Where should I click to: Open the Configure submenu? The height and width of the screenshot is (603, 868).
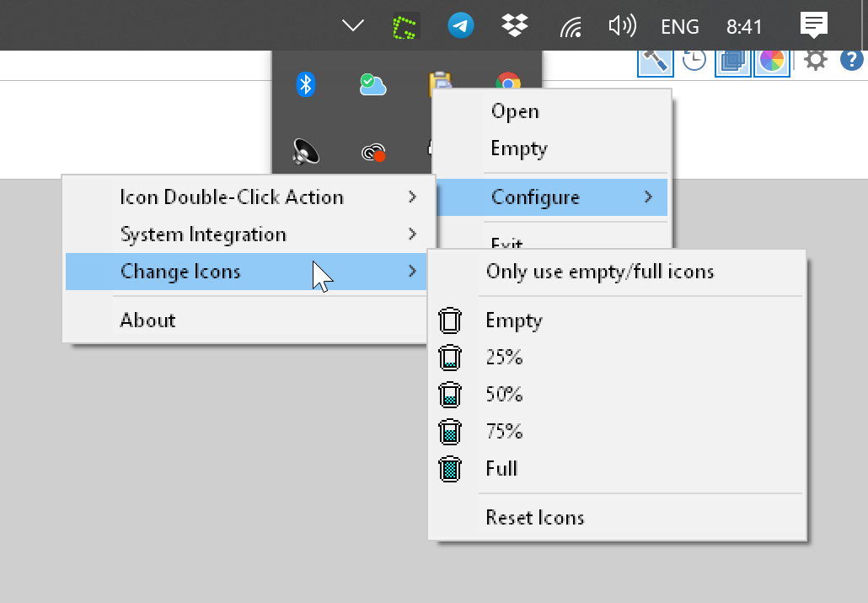click(552, 197)
